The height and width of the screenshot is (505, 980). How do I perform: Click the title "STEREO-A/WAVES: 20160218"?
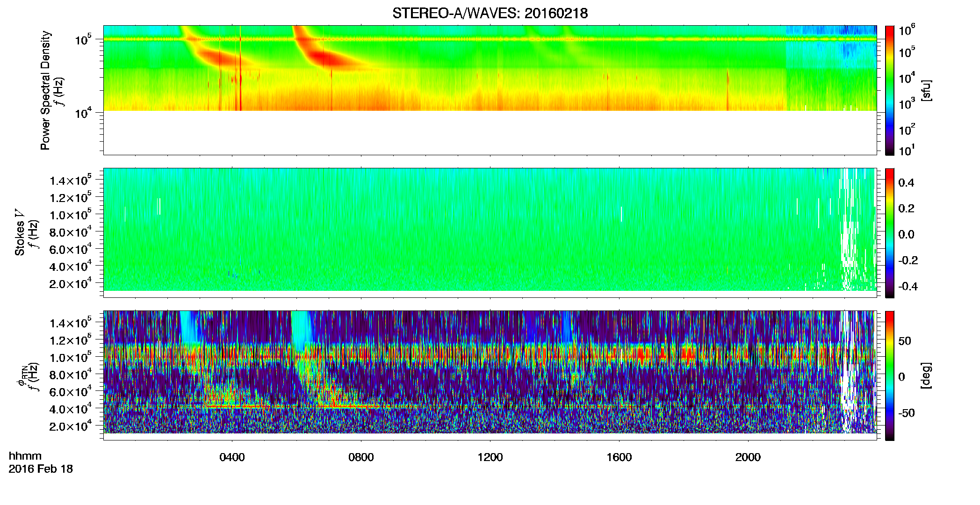[x=490, y=13]
